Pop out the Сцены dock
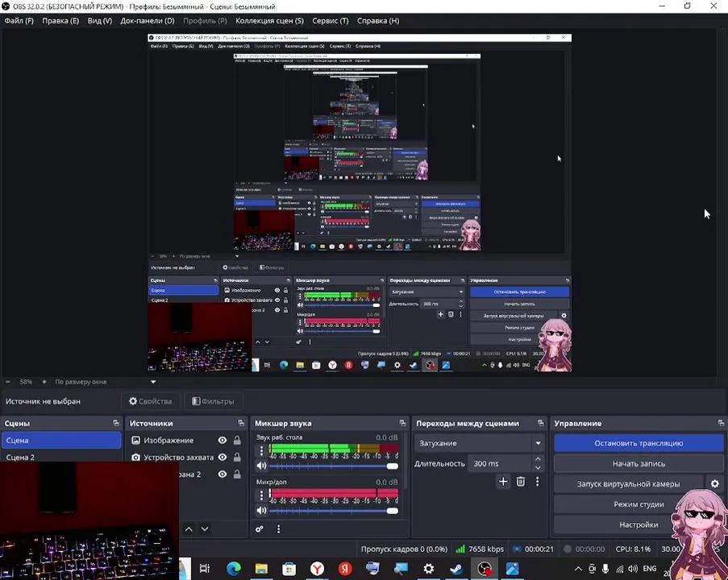This screenshot has height=580, width=728. point(115,423)
